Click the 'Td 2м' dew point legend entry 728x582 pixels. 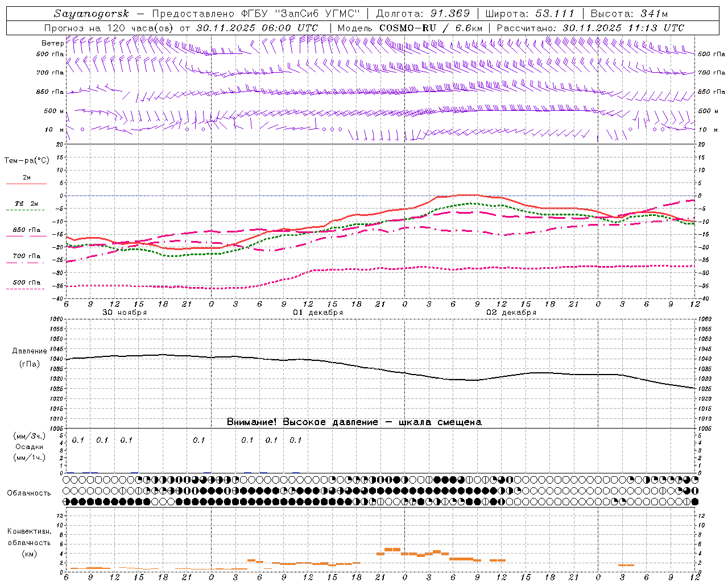(x=26, y=203)
